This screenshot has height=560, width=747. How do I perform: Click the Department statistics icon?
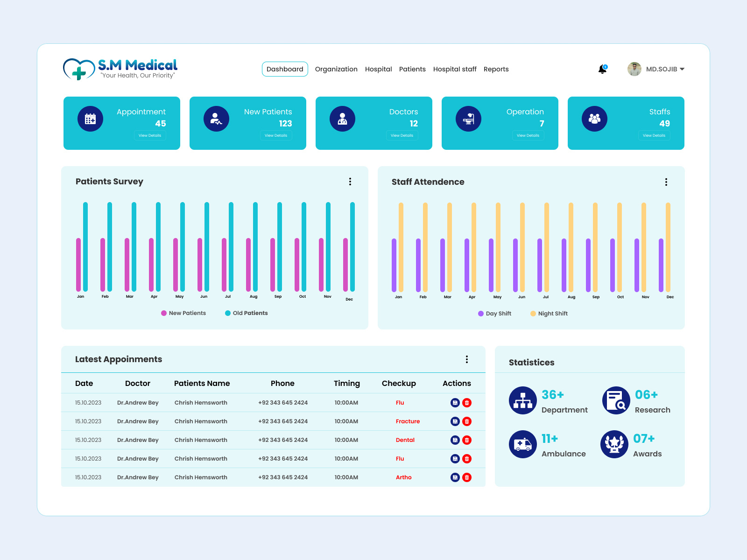click(523, 400)
